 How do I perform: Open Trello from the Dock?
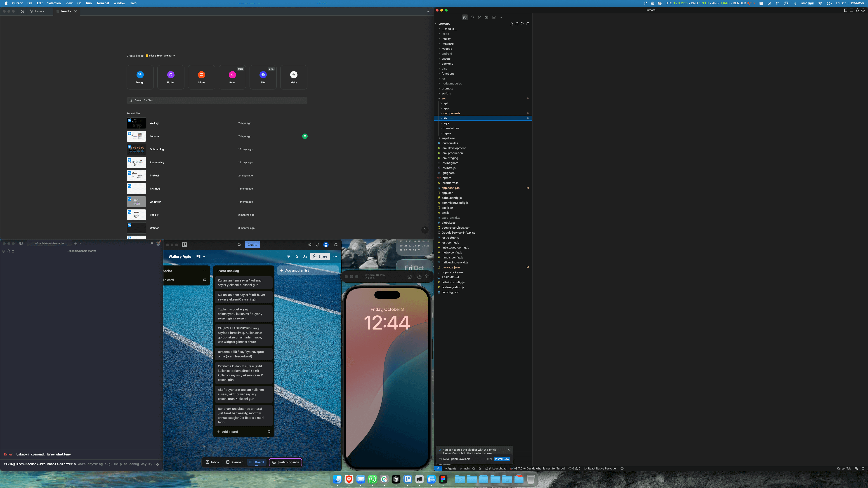(408, 479)
